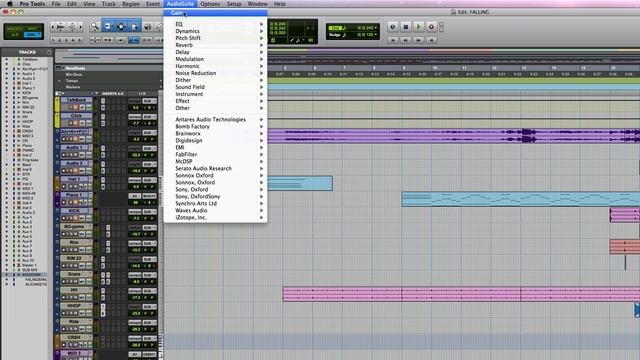Click the Fast Forward transport button
The height and width of the screenshot is (360, 640).
(x=418, y=40)
